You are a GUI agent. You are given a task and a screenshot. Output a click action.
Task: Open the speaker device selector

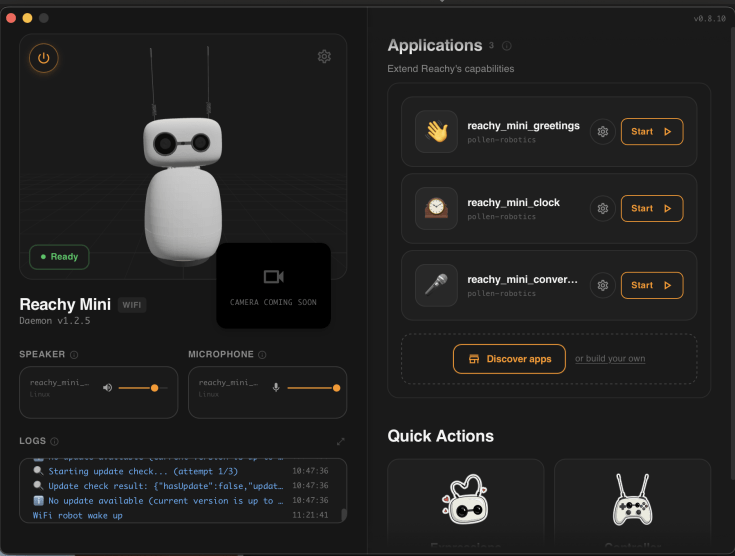pyautogui.click(x=60, y=387)
